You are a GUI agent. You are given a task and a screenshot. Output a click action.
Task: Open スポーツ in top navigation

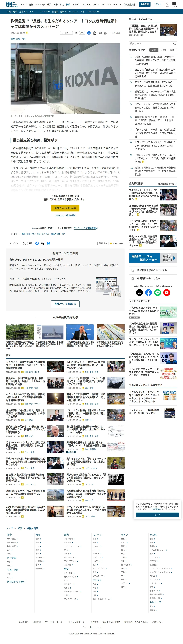[x=76, y=5]
